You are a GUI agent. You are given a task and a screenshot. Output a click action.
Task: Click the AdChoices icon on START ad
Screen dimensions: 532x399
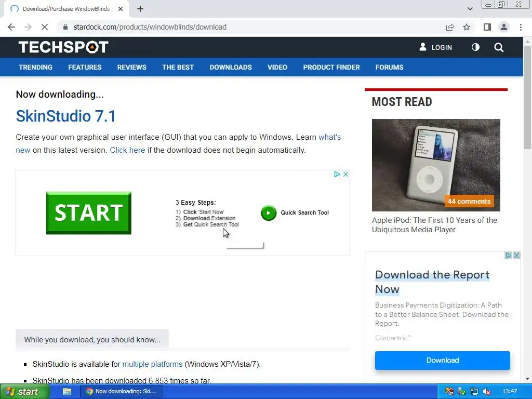click(x=337, y=175)
